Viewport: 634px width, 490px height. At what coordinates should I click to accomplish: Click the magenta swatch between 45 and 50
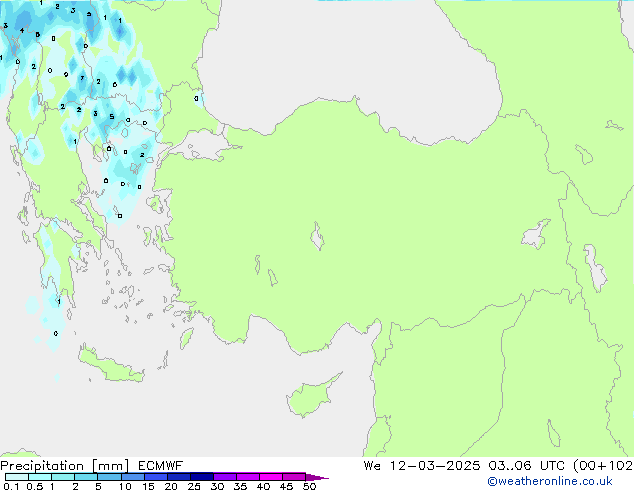[296, 477]
